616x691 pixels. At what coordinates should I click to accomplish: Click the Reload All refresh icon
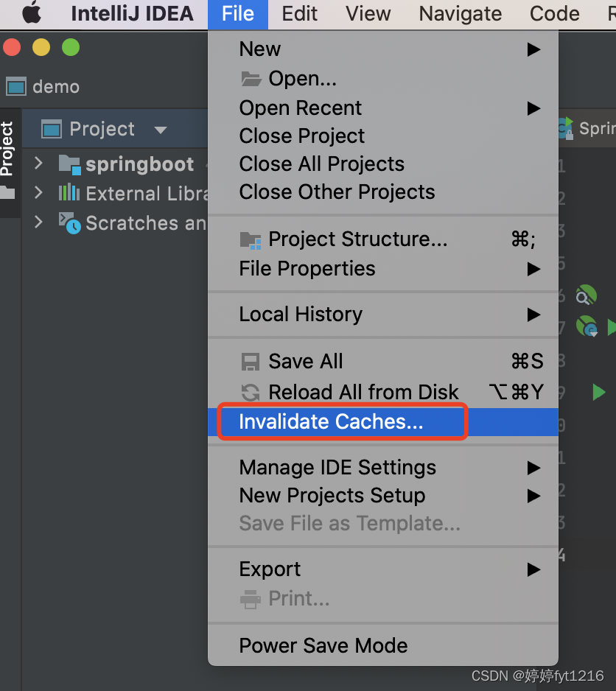click(x=251, y=392)
